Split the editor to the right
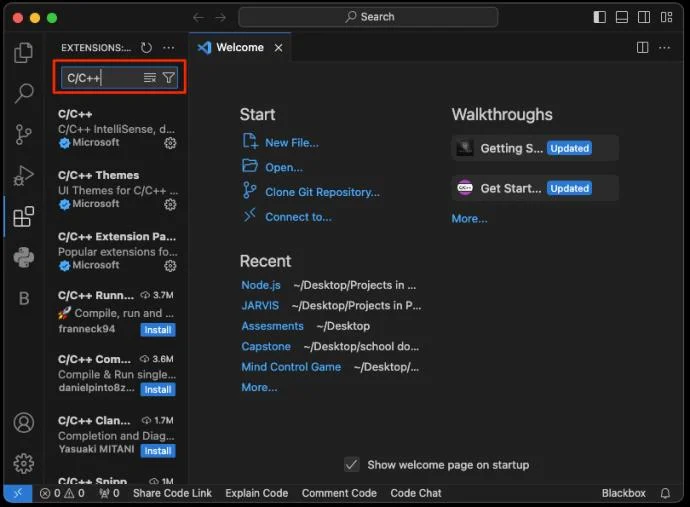Screen dimensions: 690x507 (642, 48)
